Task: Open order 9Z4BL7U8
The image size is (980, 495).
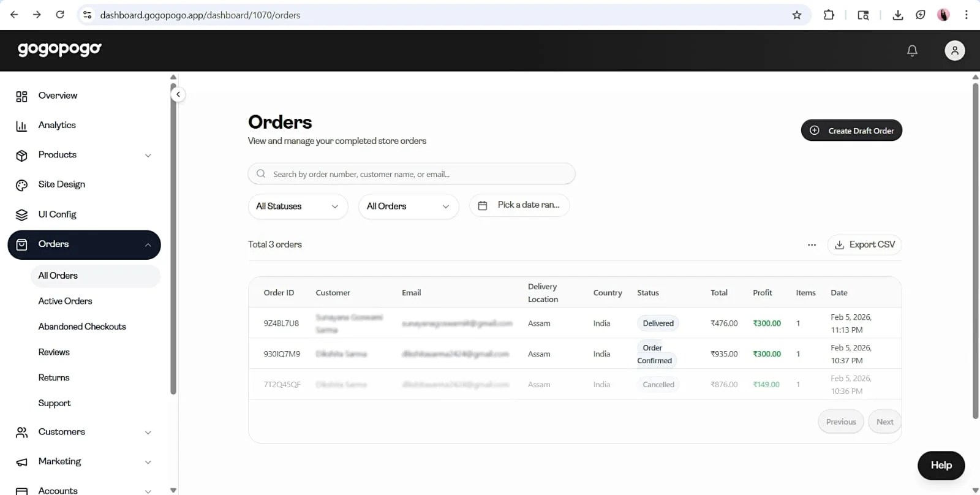Action: tap(281, 323)
